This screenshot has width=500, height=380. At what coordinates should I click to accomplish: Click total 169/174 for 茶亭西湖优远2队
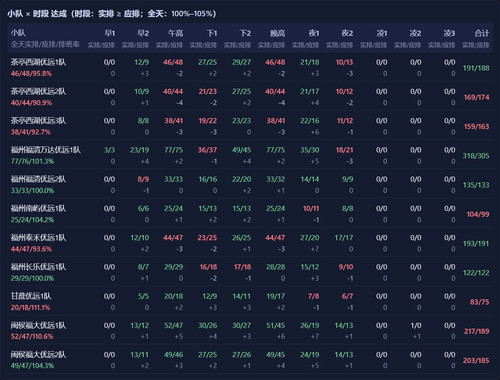477,97
